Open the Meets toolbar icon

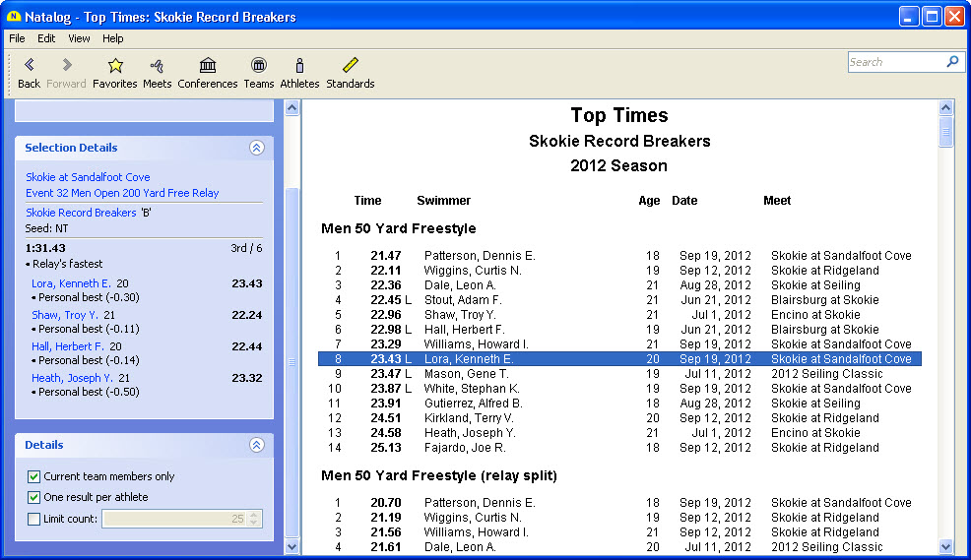(157, 66)
